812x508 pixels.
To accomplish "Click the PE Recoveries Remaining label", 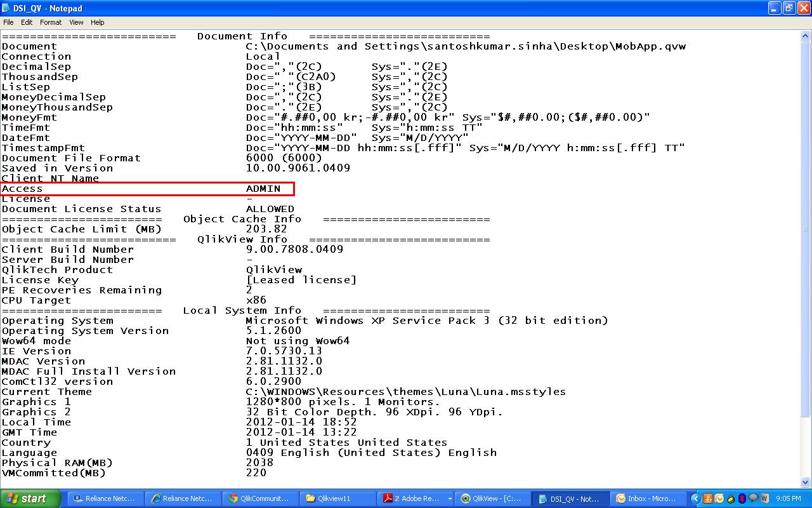I will [82, 290].
